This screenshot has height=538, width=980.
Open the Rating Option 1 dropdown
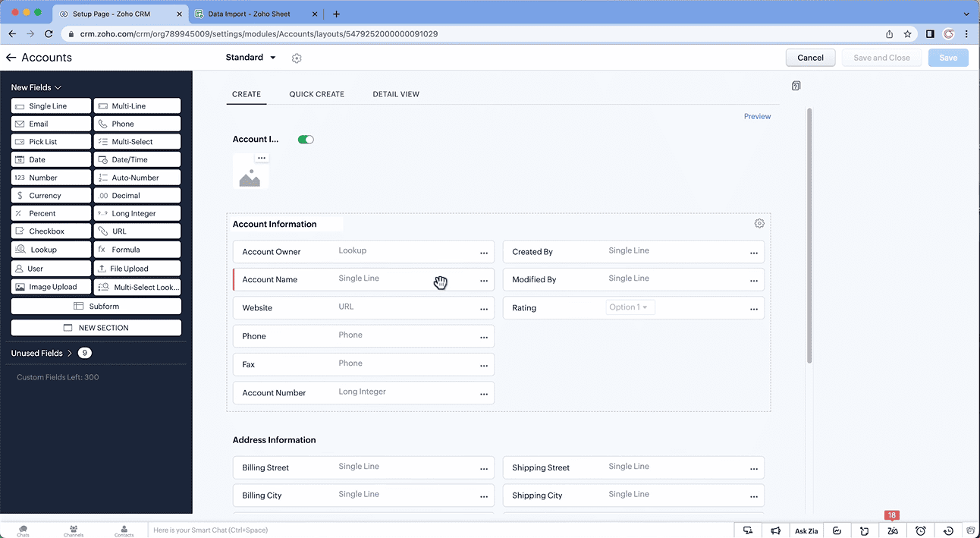pyautogui.click(x=630, y=307)
